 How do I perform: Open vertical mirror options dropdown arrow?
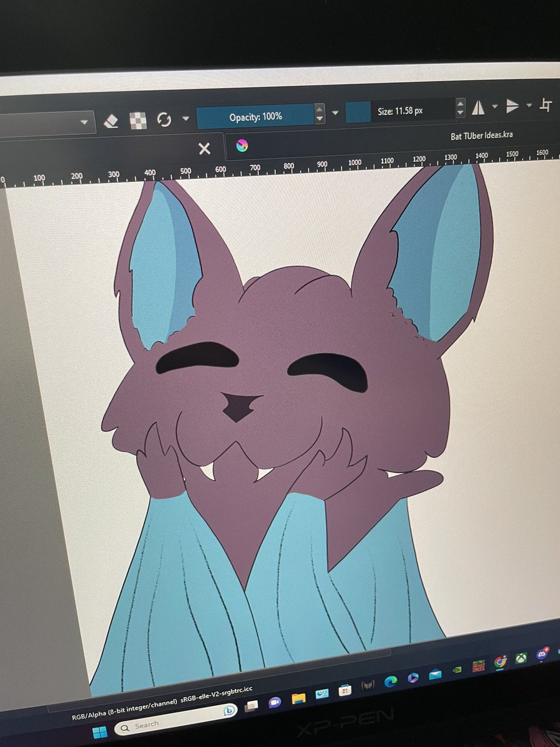[528, 105]
